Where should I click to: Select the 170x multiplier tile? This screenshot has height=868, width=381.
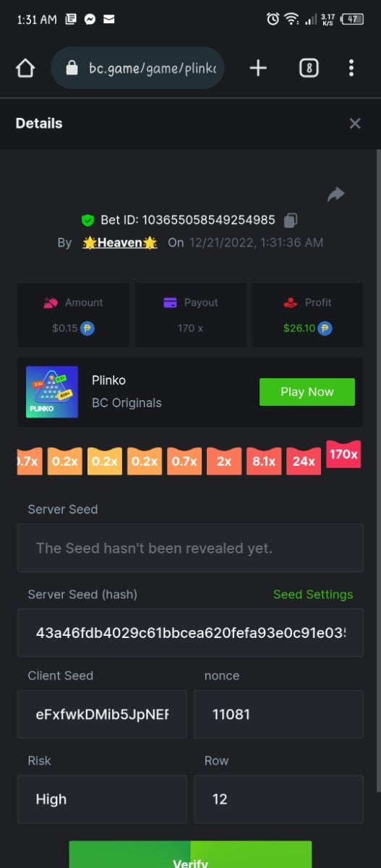point(343,454)
